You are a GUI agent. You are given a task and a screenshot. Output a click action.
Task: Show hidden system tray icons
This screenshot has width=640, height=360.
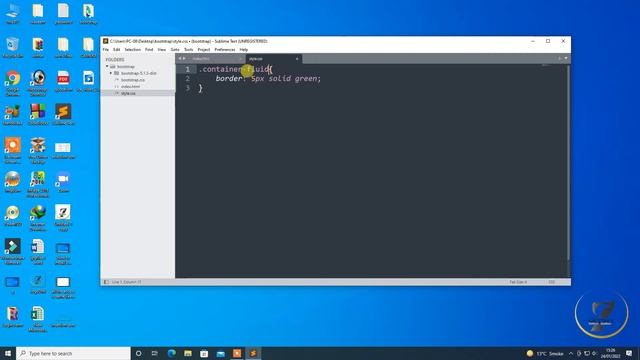click(571, 353)
